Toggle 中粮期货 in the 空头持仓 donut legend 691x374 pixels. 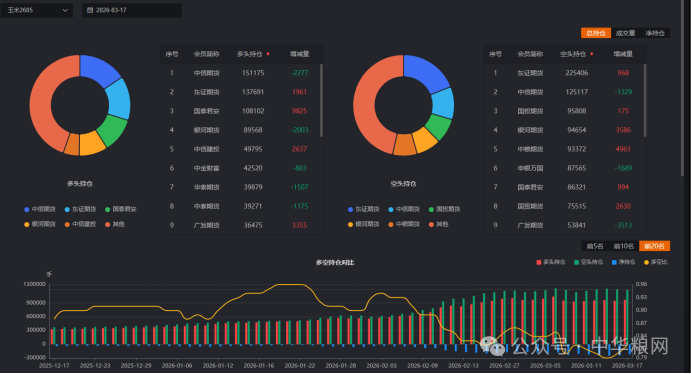point(404,224)
